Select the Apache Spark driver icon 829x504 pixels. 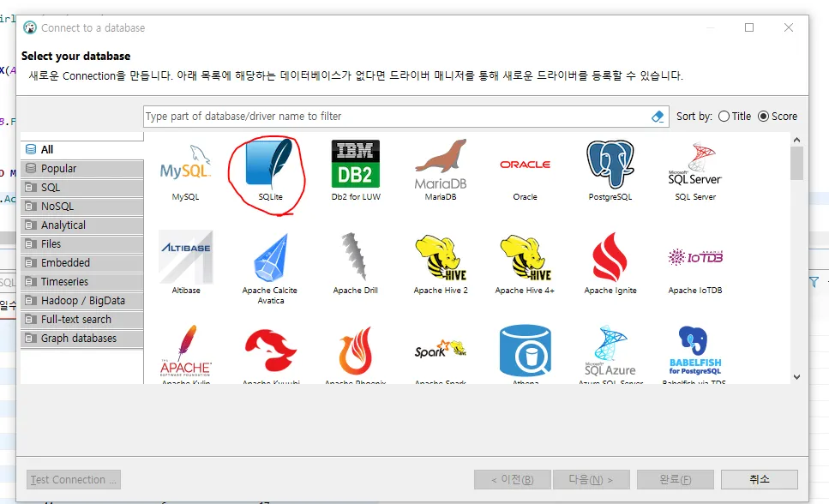[x=441, y=350]
